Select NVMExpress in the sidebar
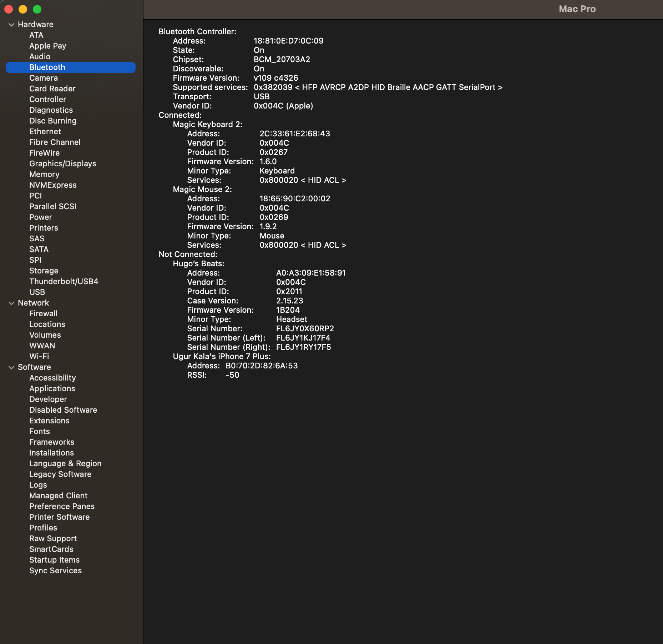The height and width of the screenshot is (644, 663). tap(53, 185)
